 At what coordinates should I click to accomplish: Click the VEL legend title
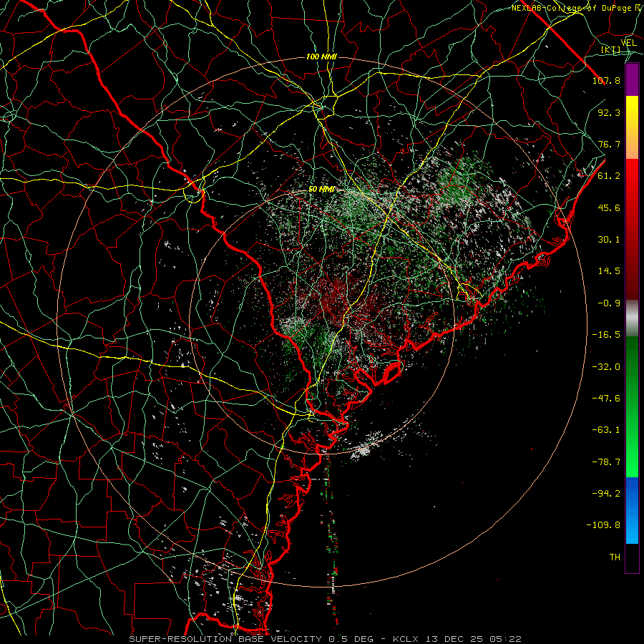click(629, 43)
